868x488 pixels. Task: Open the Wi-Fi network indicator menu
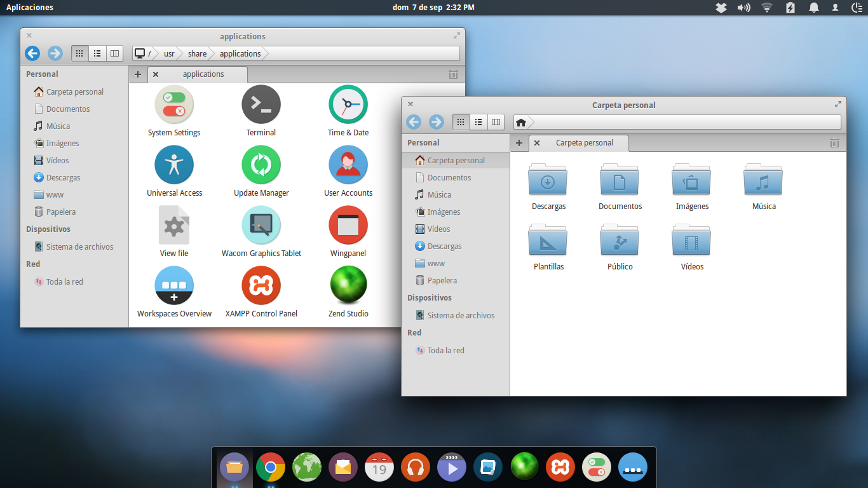[767, 8]
